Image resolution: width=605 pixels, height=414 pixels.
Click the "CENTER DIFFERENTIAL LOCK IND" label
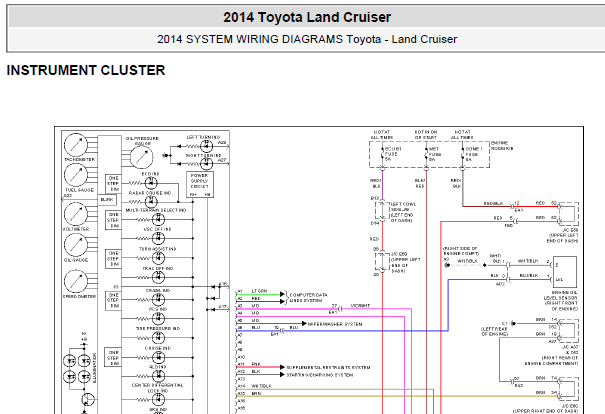tap(157, 388)
